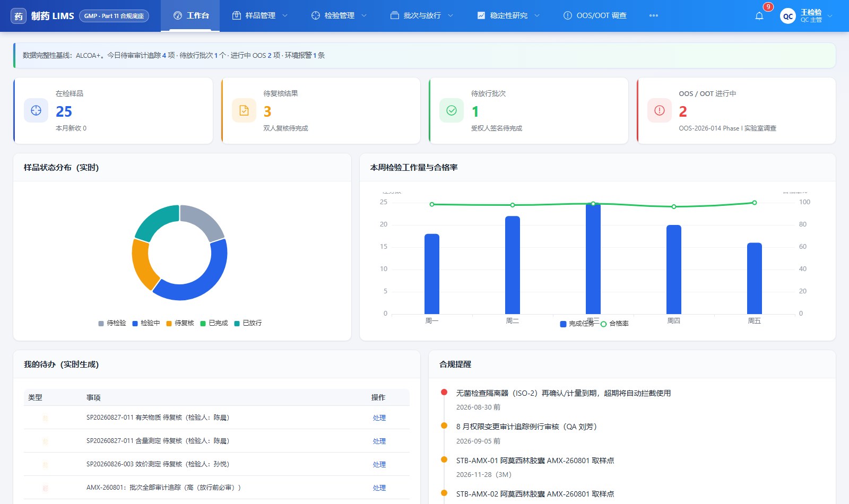The height and width of the screenshot is (504, 849).
Task: Click the gray 待检验 donut segment
Action: coord(204,220)
